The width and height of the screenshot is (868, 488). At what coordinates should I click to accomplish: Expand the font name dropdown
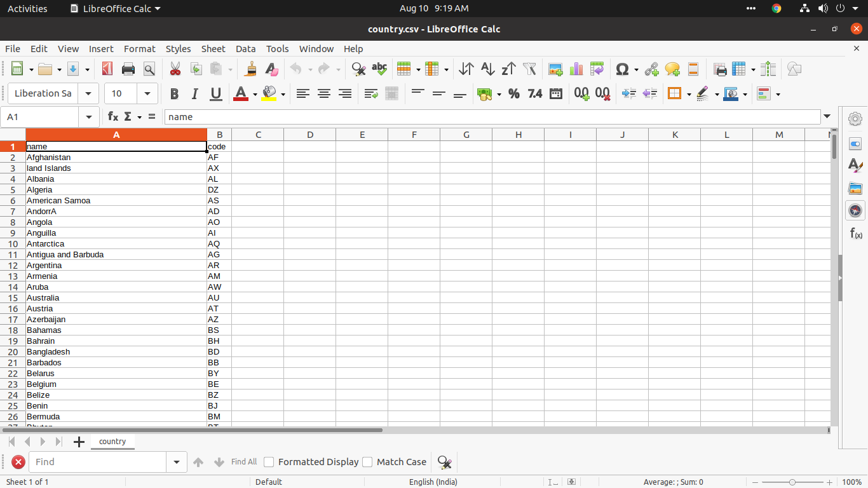tap(88, 93)
